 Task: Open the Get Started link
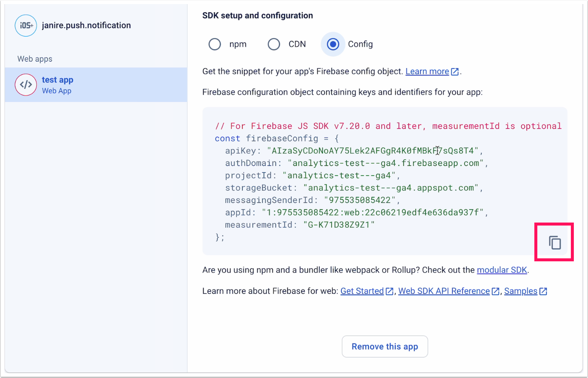[x=362, y=291]
